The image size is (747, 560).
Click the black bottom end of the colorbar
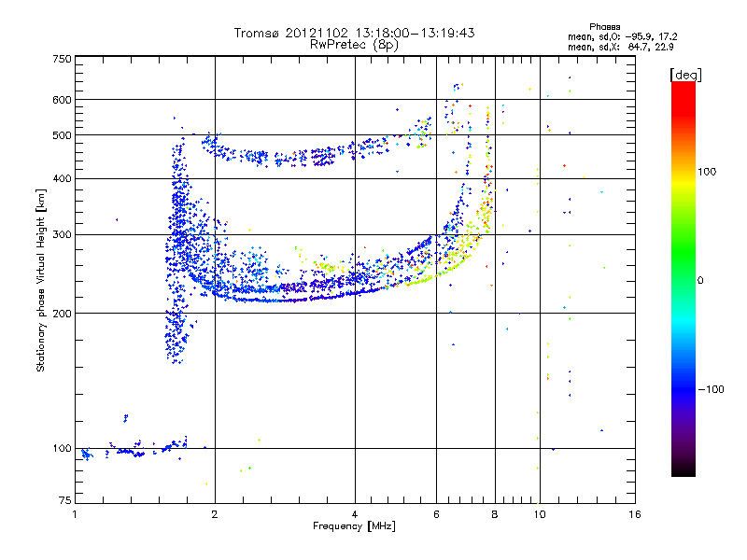coord(684,471)
